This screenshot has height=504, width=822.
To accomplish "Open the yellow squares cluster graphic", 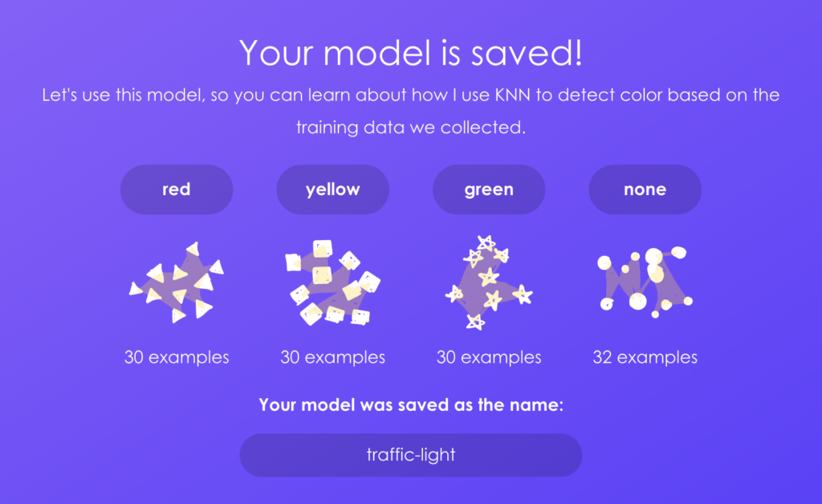I will pos(332,282).
